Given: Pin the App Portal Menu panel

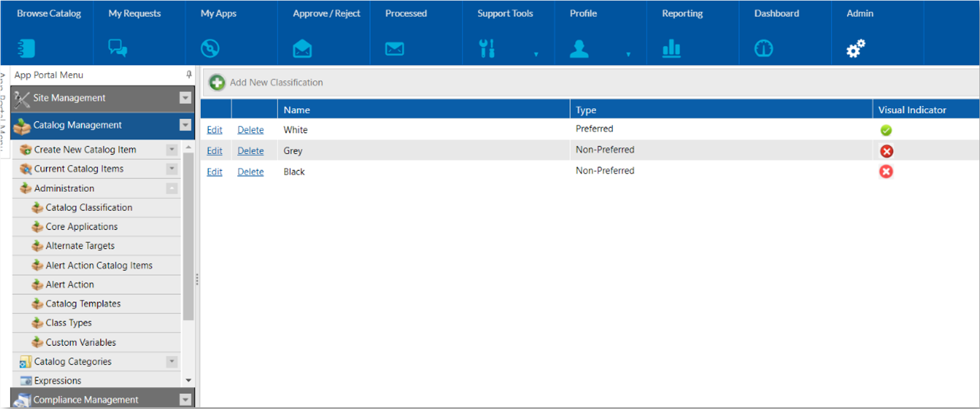Looking at the screenshot, I should point(188,75).
